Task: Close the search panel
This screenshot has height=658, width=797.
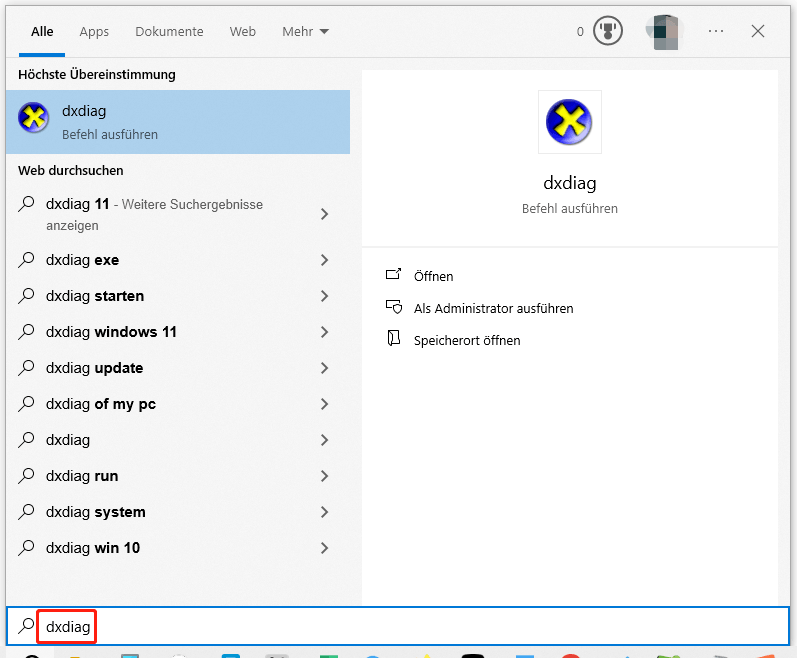Action: 758,32
